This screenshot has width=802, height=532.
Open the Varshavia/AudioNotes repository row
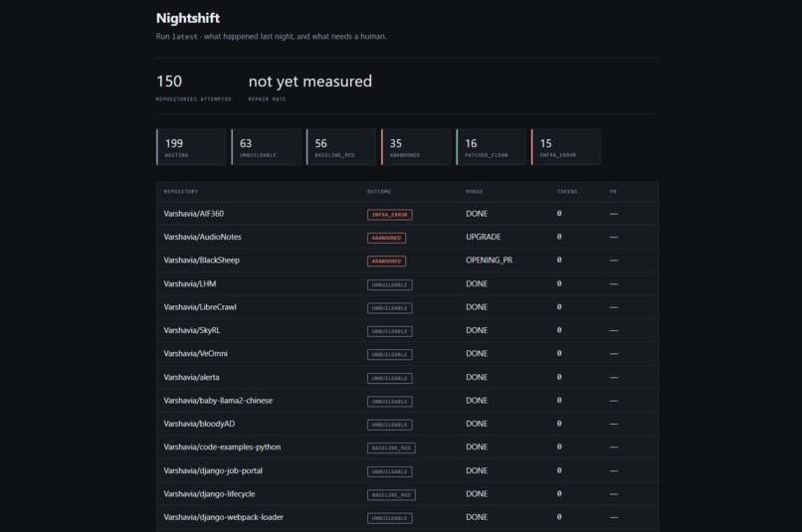pyautogui.click(x=407, y=237)
